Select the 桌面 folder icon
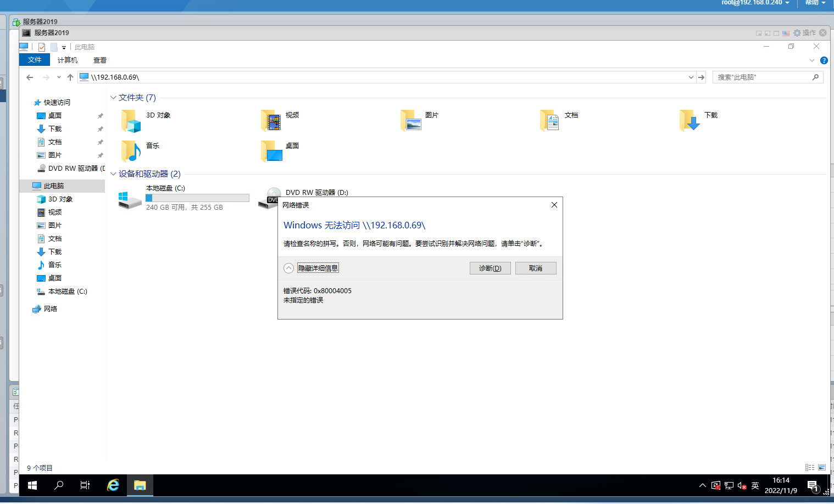Viewport: 834px width, 504px height. pyautogui.click(x=271, y=151)
